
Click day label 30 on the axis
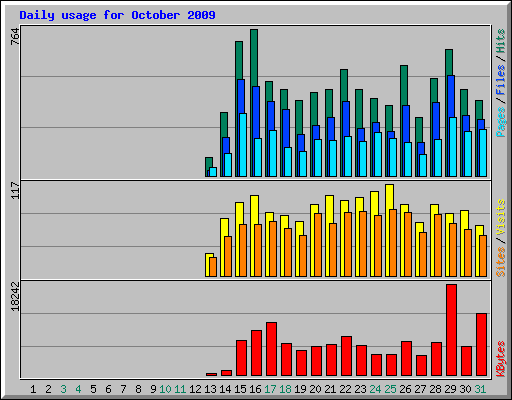click(x=465, y=389)
